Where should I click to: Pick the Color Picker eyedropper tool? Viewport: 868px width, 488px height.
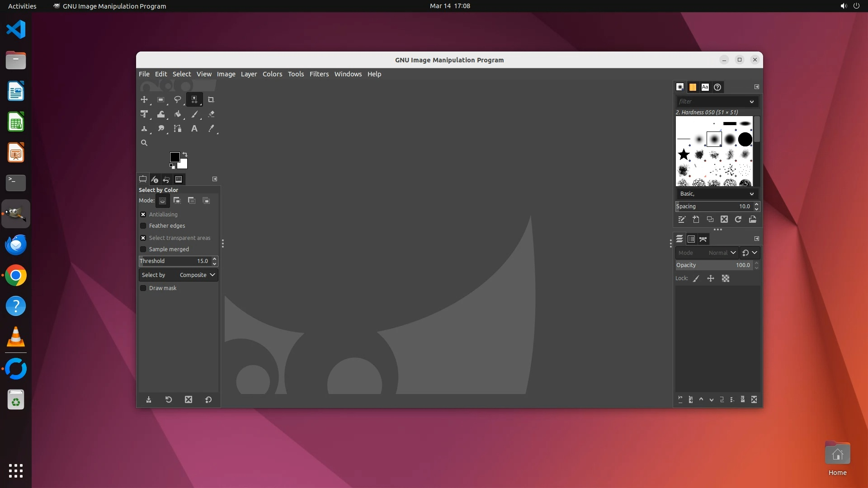pyautogui.click(x=211, y=129)
